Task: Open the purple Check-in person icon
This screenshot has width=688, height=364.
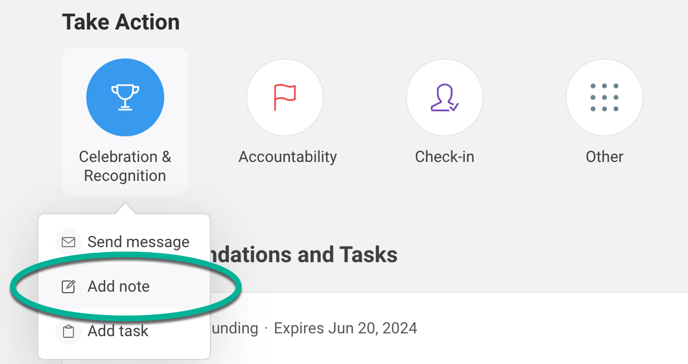Action: pos(444,97)
